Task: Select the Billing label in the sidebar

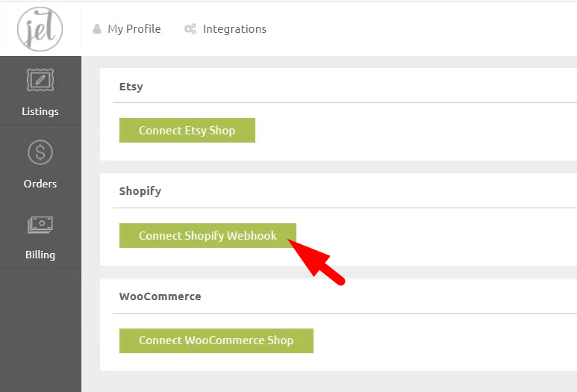Action: [40, 255]
